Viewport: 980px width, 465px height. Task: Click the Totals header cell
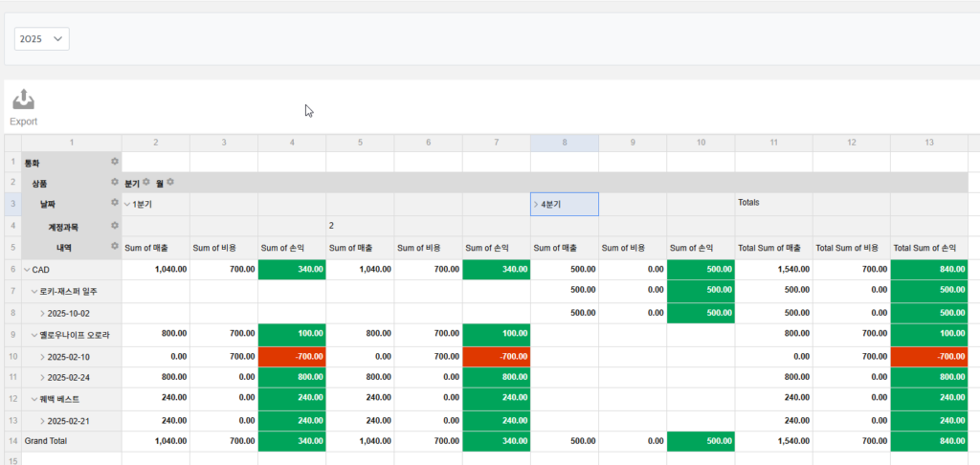coord(773,205)
